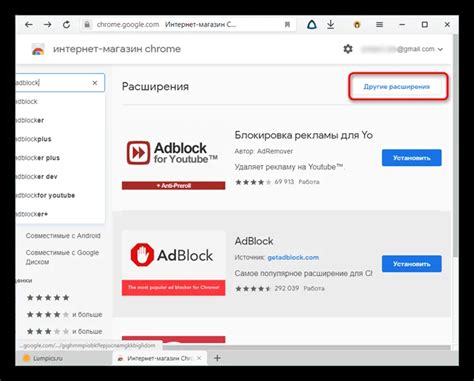Choose the 'adblock' suggestion
The width and height of the screenshot is (474, 381).
click(60, 101)
